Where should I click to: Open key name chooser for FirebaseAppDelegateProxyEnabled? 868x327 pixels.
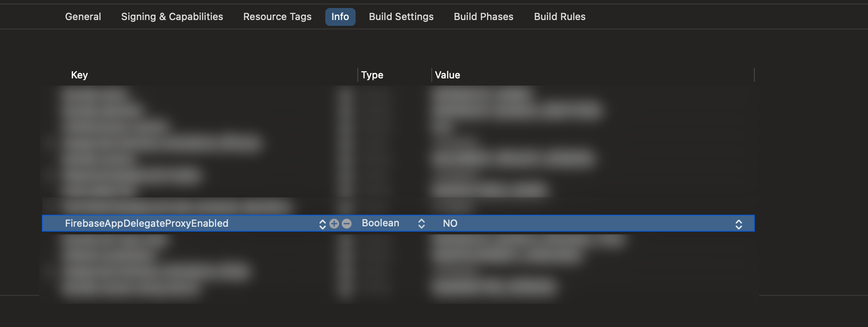323,224
